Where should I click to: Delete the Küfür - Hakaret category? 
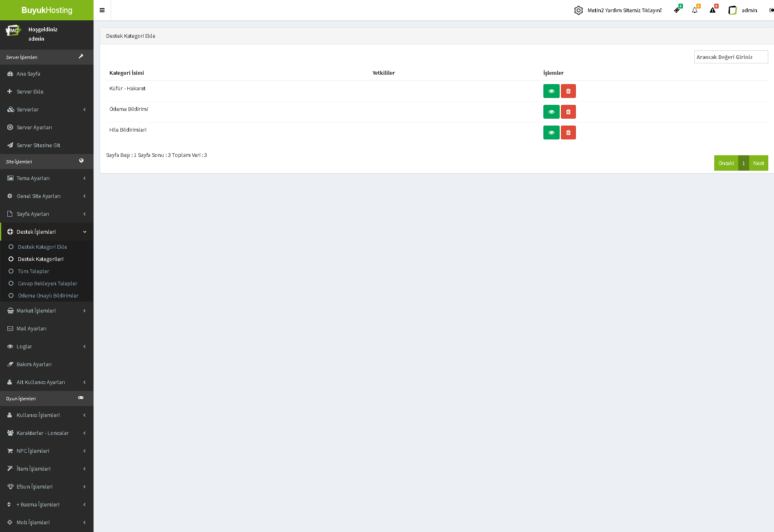[x=568, y=91]
